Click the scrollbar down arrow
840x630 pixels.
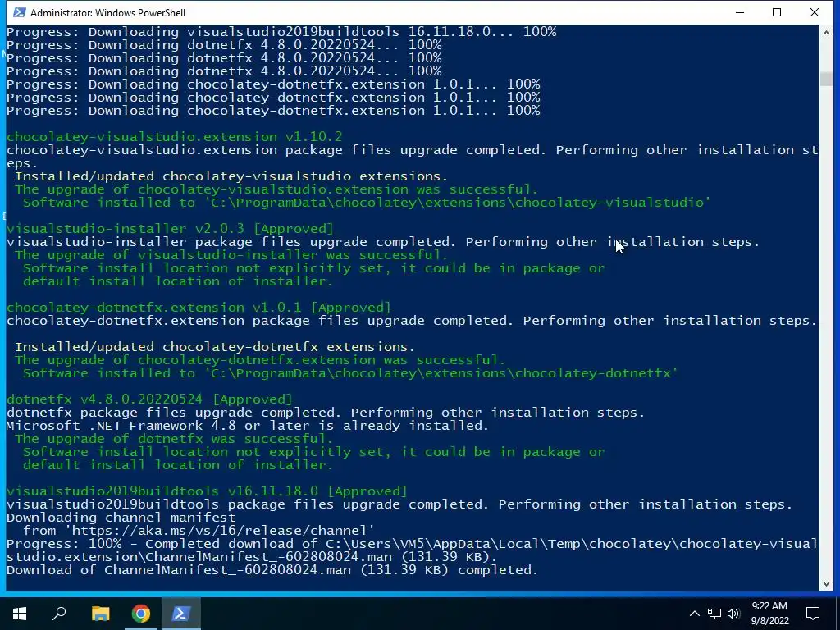pyautogui.click(x=826, y=583)
